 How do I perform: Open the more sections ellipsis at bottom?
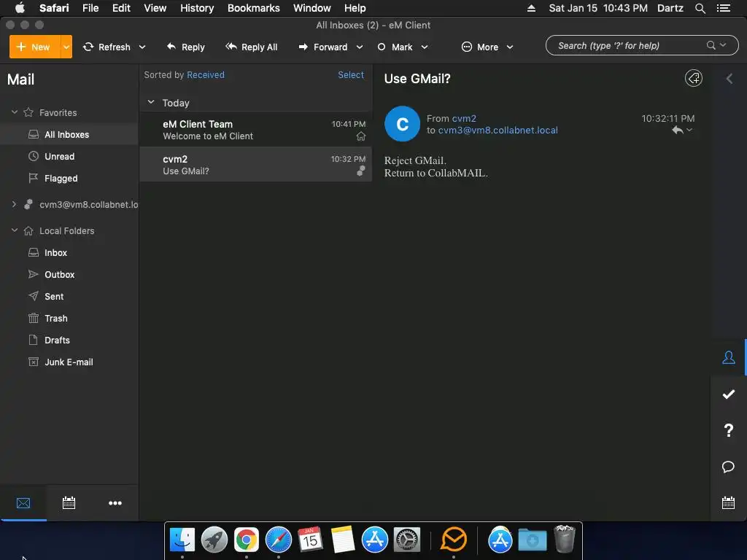pos(115,503)
